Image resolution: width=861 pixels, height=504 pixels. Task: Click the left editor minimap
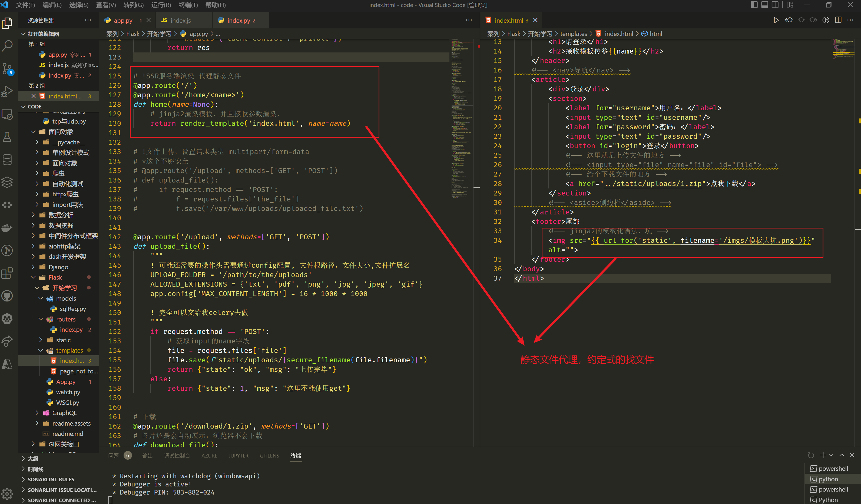[x=462, y=102]
